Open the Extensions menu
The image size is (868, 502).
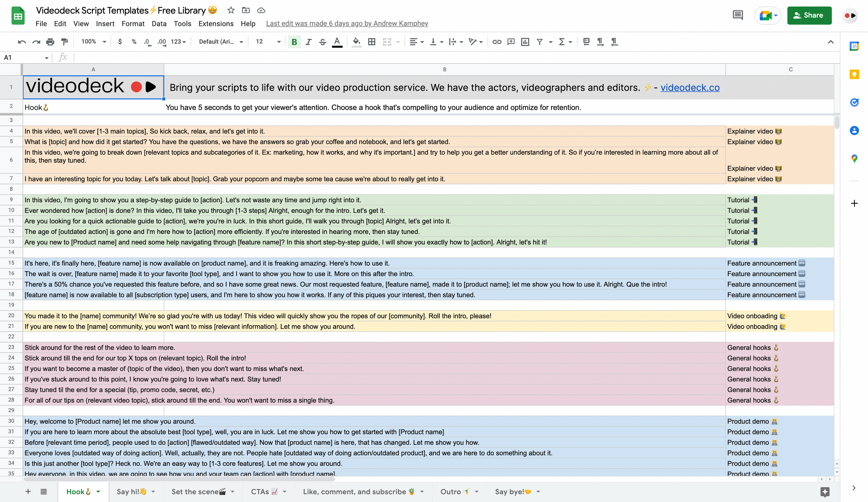tap(216, 23)
